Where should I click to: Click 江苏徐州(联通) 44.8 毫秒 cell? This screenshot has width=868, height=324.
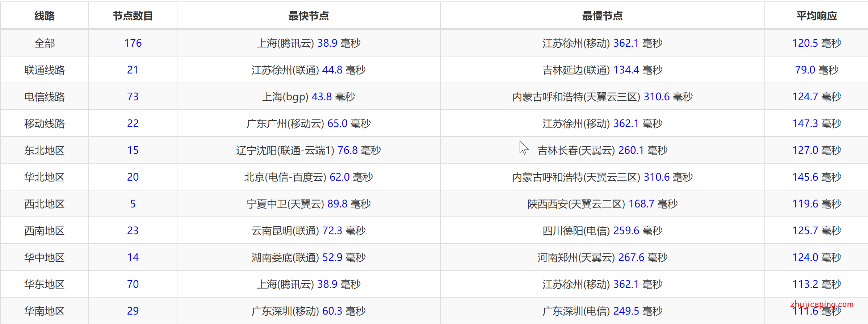coord(309,70)
